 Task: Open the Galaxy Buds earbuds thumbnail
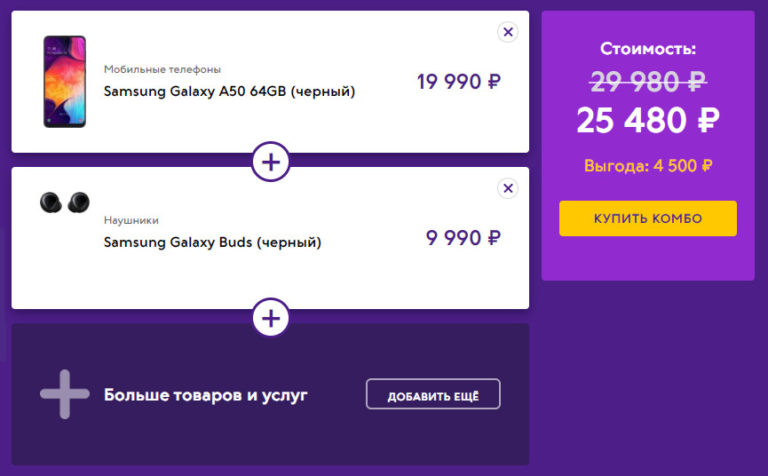tap(64, 202)
